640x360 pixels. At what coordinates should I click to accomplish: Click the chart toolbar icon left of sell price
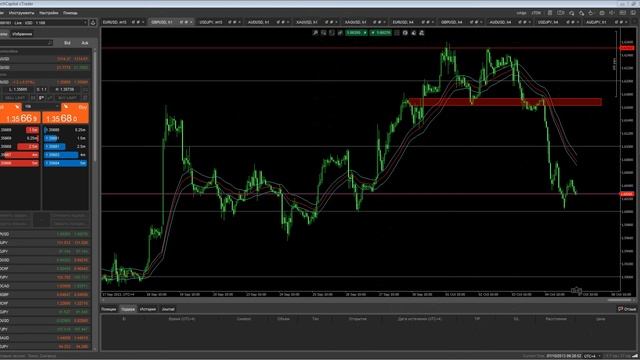click(x=340, y=33)
